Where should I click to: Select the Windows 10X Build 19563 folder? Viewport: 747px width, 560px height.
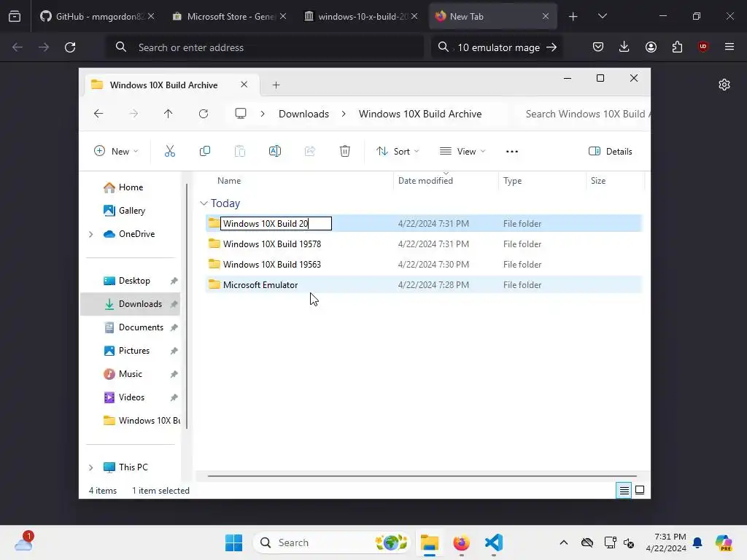(x=424, y=265)
